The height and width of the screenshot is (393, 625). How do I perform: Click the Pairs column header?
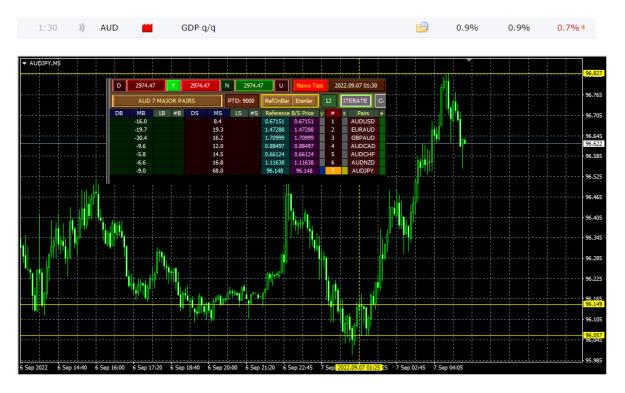tap(363, 114)
